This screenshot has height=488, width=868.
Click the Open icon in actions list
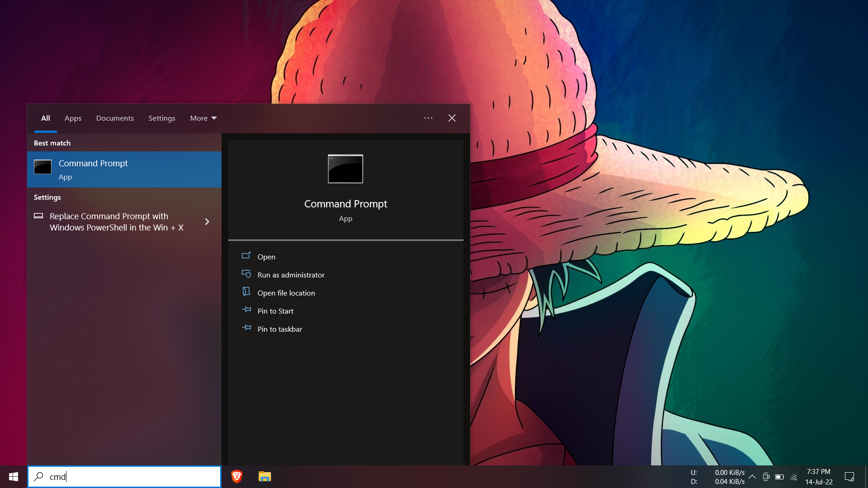pyautogui.click(x=246, y=256)
